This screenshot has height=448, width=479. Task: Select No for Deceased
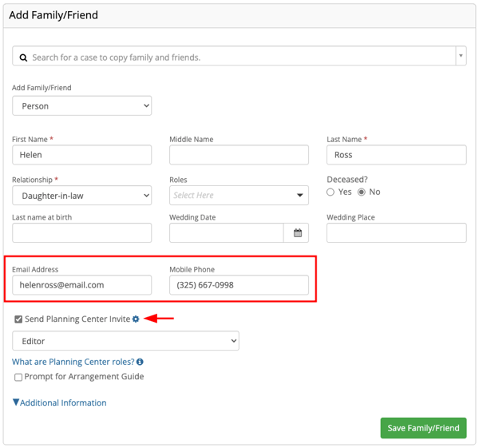click(x=362, y=192)
